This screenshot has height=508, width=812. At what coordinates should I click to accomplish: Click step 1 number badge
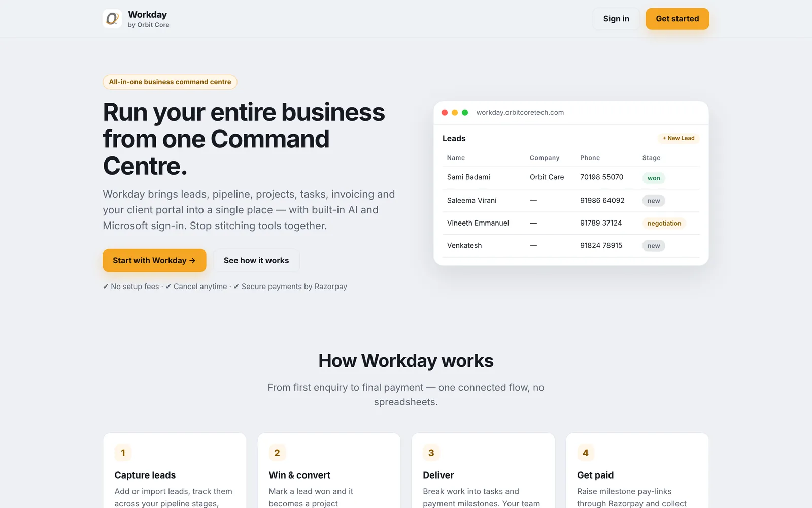pos(123,453)
